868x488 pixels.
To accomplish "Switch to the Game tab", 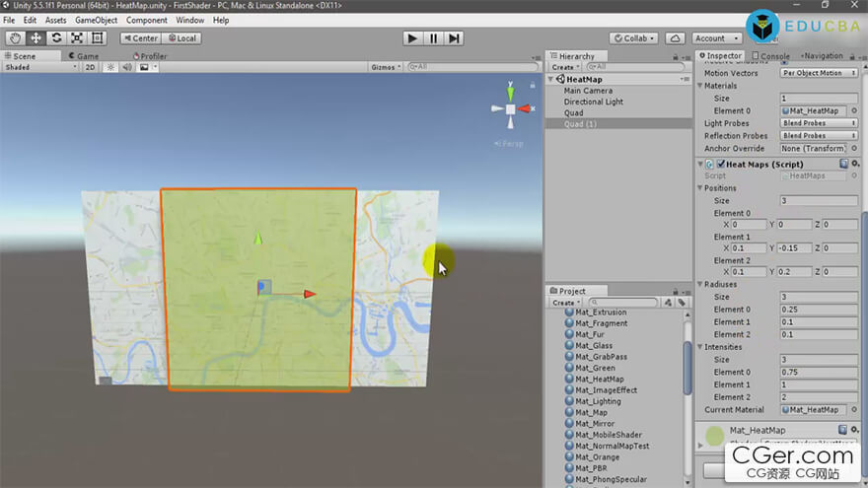I will (84, 56).
